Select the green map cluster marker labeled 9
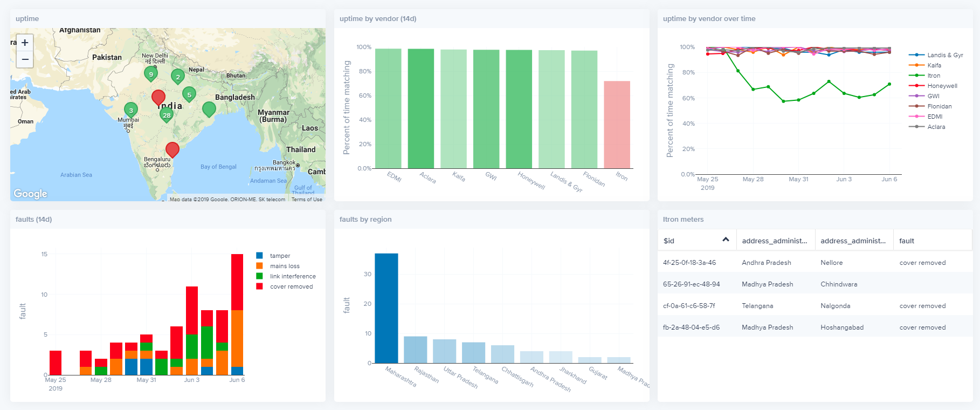 pyautogui.click(x=151, y=74)
